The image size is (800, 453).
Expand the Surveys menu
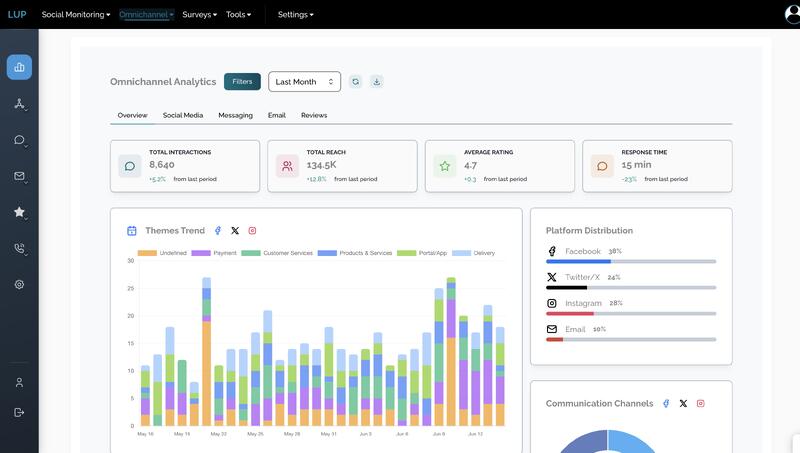coord(199,14)
